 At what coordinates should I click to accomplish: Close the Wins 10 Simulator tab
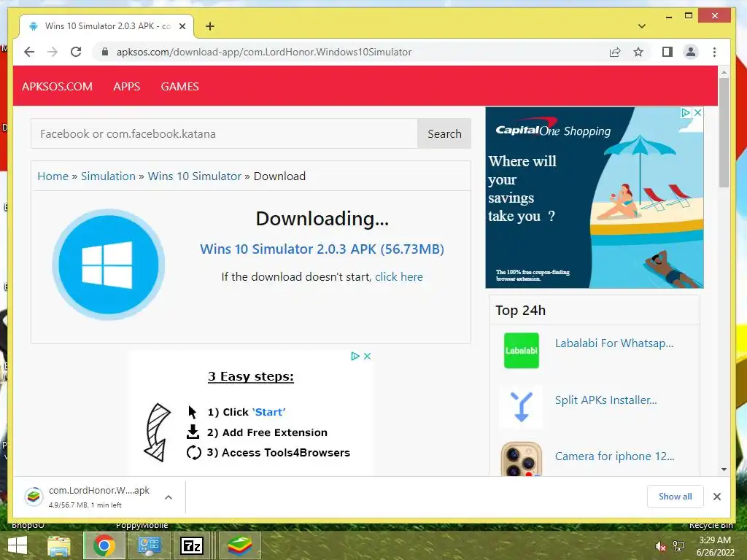[x=182, y=26]
